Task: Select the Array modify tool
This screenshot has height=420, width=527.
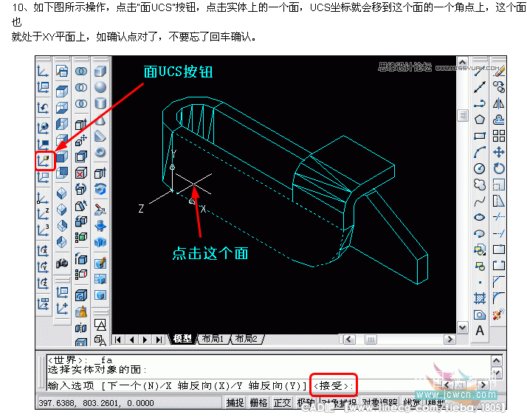Action: [x=499, y=136]
